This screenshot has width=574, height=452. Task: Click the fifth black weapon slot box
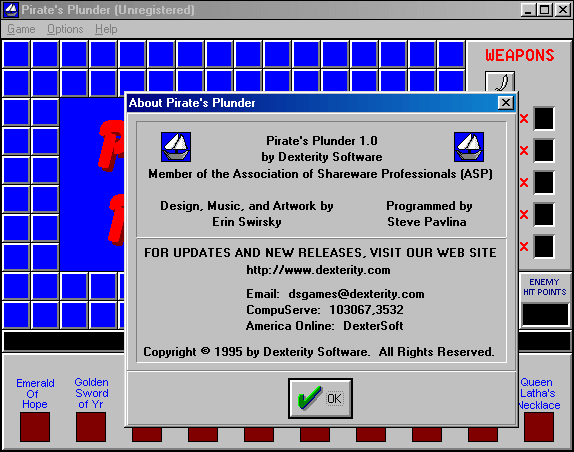(x=544, y=246)
